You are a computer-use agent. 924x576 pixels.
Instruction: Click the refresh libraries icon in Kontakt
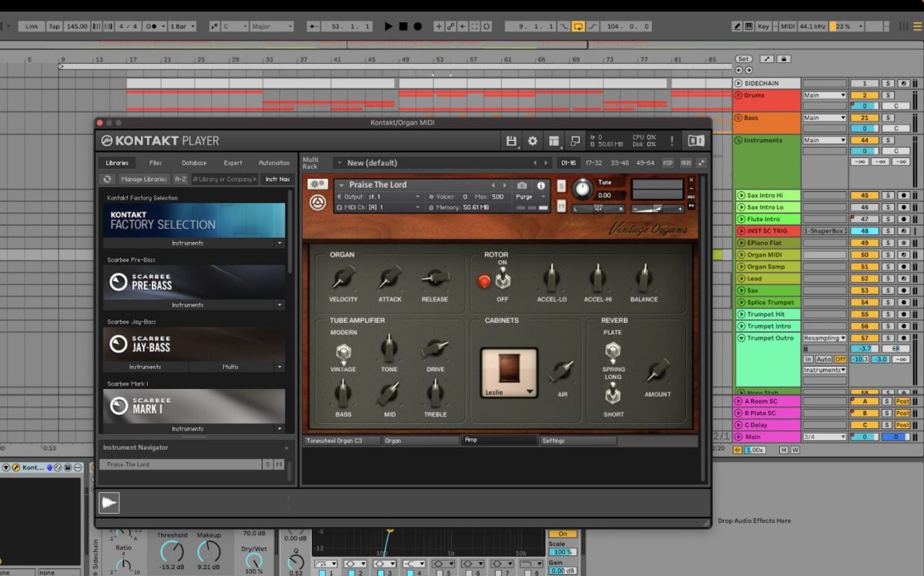[x=107, y=179]
